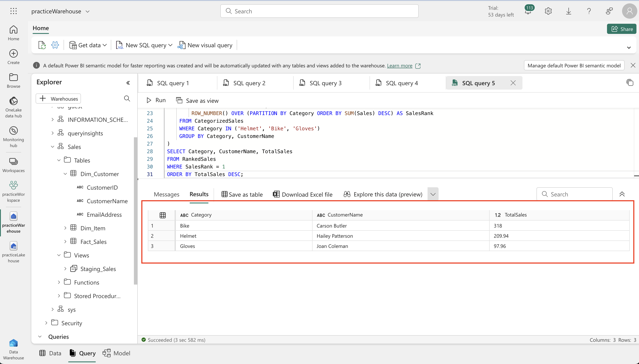Open the Learn more link
This screenshot has height=364, width=639.
coord(400,66)
